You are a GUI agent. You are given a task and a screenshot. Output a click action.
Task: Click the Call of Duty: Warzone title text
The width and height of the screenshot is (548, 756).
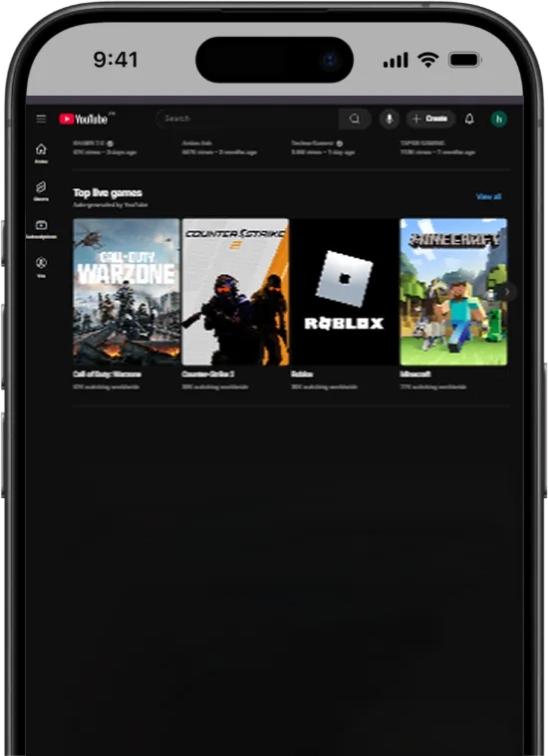[x=107, y=375]
